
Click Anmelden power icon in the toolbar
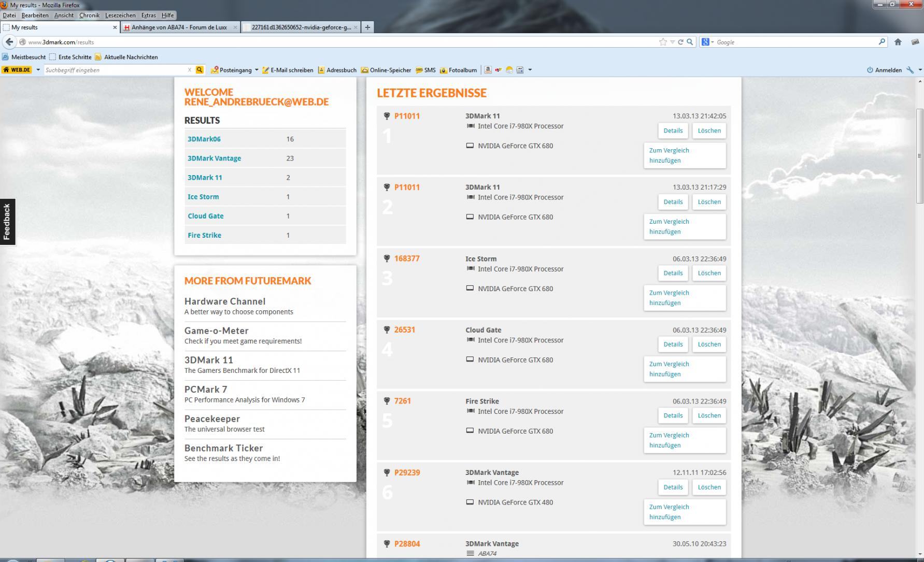pos(885,70)
